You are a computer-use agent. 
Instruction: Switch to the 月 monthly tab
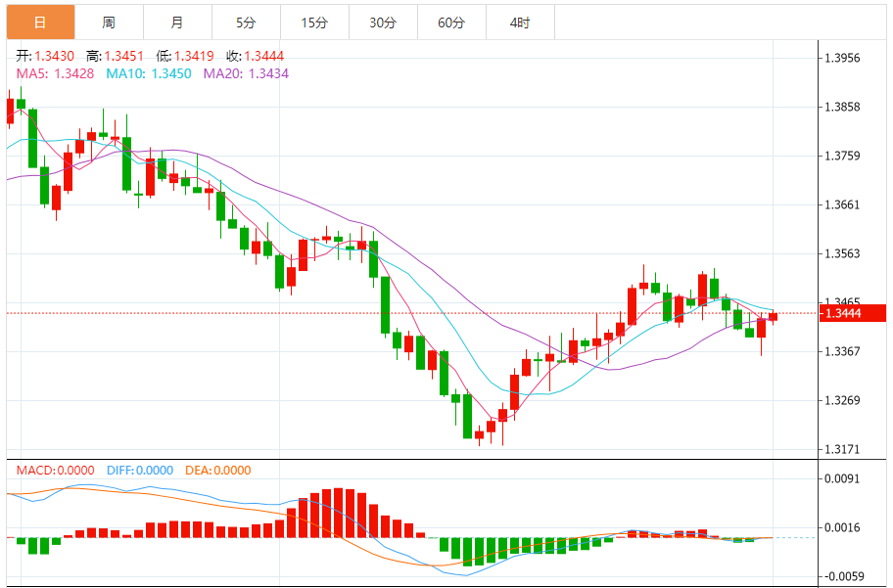pos(177,23)
